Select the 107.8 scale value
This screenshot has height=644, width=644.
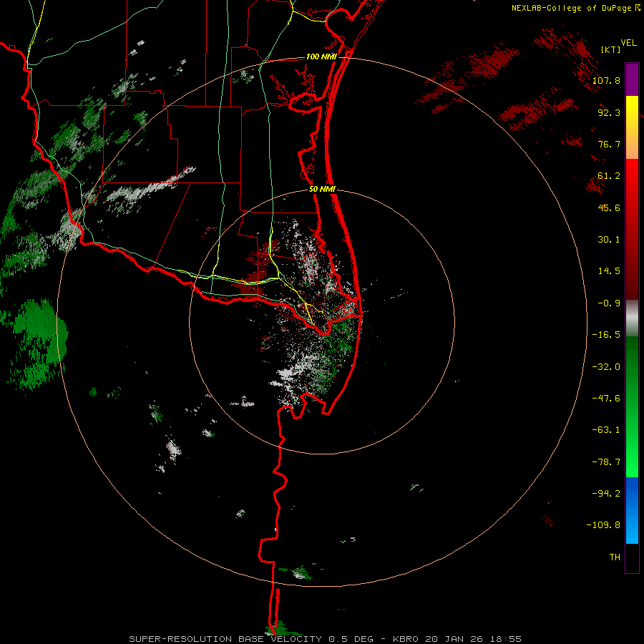(x=606, y=80)
